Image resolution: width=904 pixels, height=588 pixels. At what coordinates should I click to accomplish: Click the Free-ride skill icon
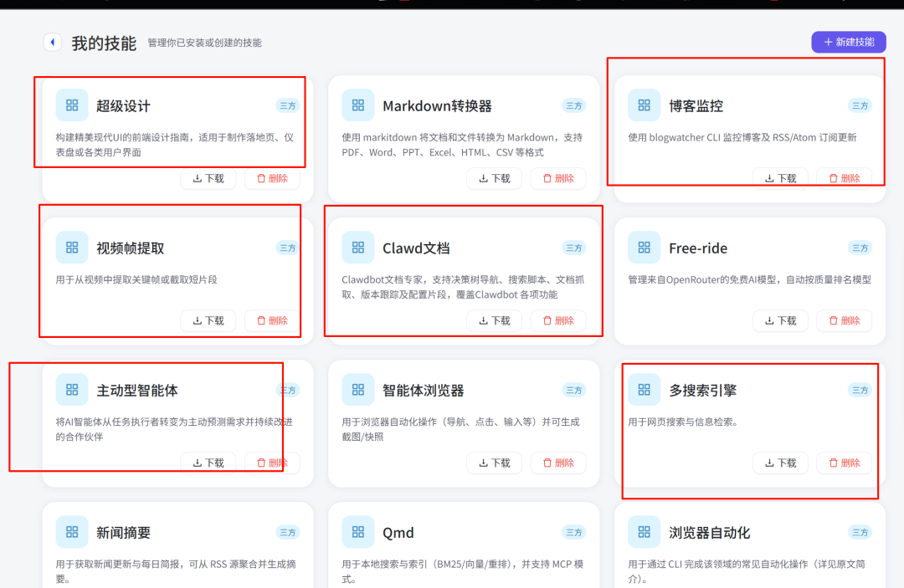(644, 247)
